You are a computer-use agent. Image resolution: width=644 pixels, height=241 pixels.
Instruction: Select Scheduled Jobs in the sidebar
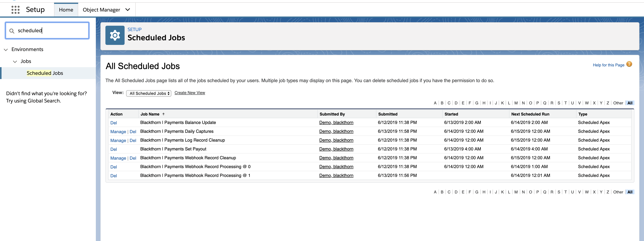pos(45,73)
